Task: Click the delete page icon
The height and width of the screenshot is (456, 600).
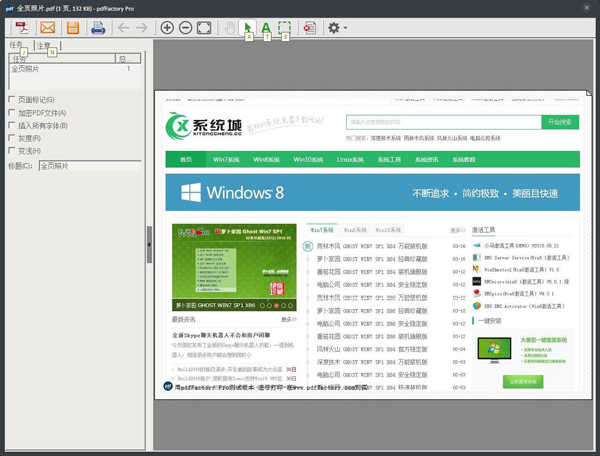Action: tap(310, 28)
